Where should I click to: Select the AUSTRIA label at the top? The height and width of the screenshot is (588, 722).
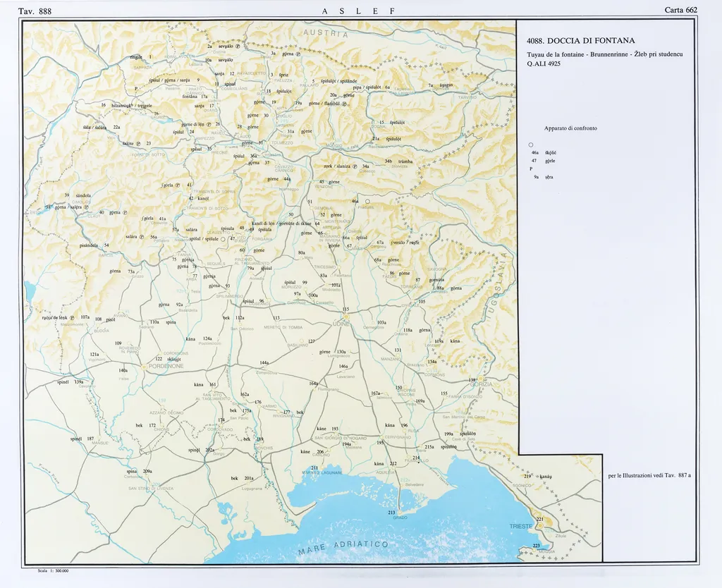[326, 34]
